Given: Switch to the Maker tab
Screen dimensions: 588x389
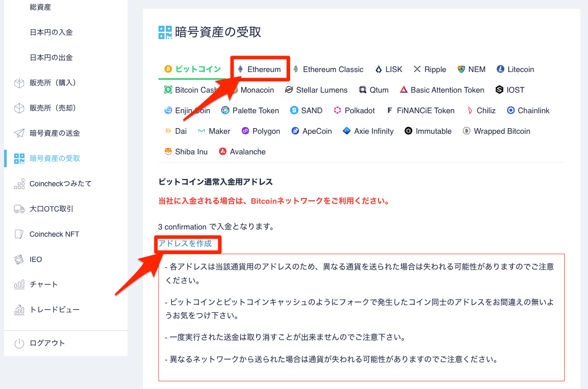Looking at the screenshot, I should tap(219, 131).
